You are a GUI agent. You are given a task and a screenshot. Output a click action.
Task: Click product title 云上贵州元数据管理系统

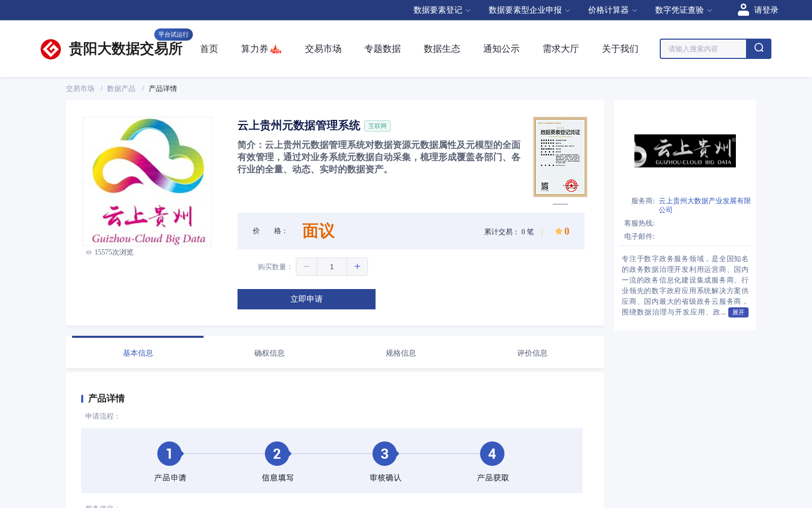pyautogui.click(x=299, y=125)
